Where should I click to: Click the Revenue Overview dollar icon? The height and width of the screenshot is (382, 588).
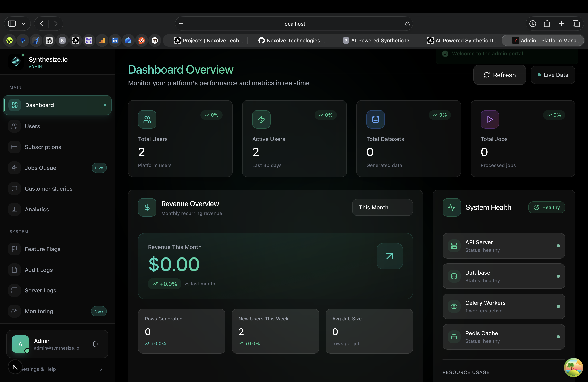[147, 207]
